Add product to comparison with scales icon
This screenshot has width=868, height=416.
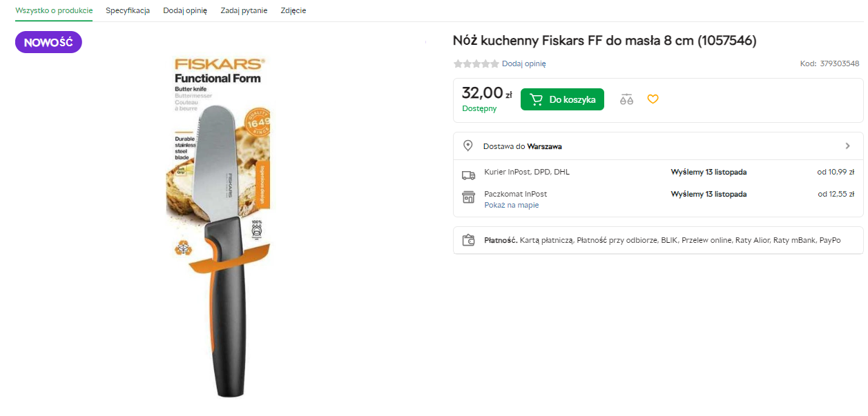626,99
